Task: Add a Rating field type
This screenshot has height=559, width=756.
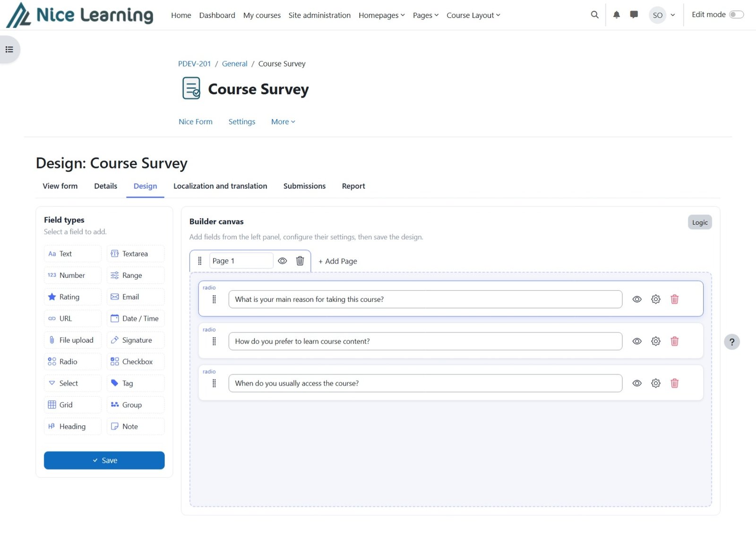Action: 72,297
